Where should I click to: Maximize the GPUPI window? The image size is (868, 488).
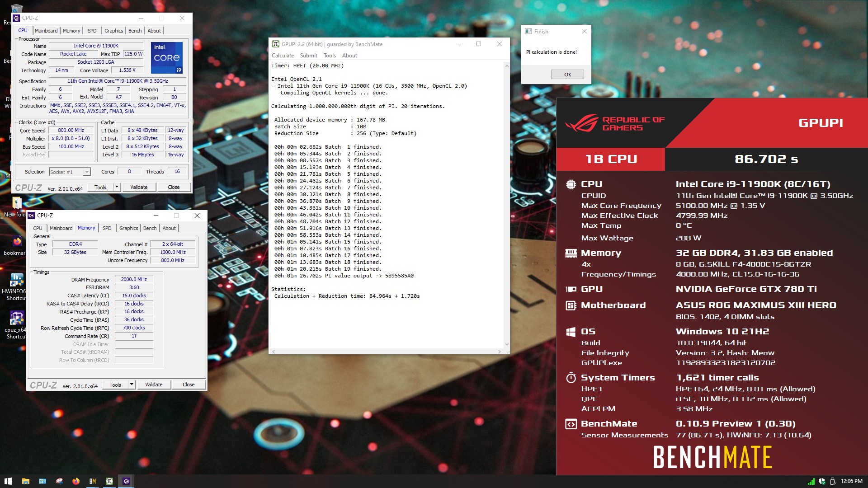point(479,44)
